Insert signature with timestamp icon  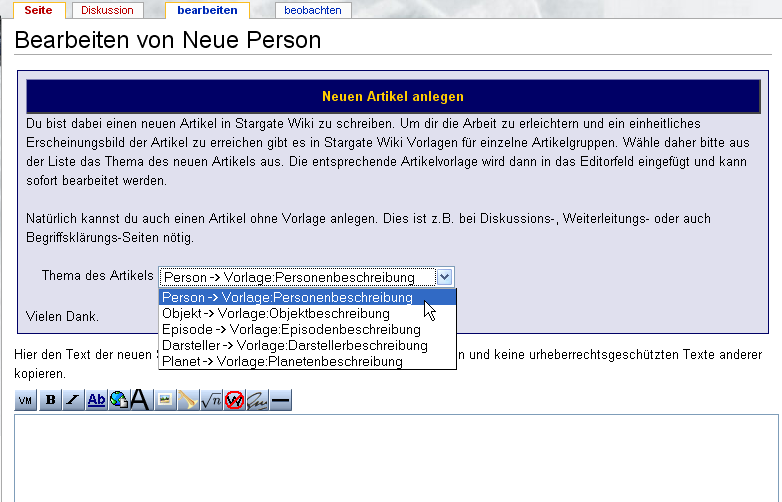pyautogui.click(x=257, y=400)
